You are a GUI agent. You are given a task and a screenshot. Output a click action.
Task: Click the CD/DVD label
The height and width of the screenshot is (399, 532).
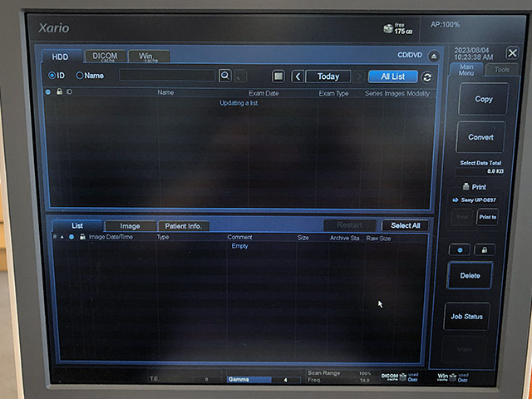point(410,55)
